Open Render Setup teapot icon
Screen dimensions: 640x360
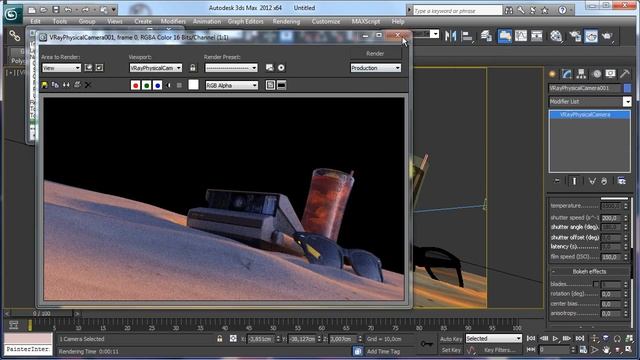575,36
